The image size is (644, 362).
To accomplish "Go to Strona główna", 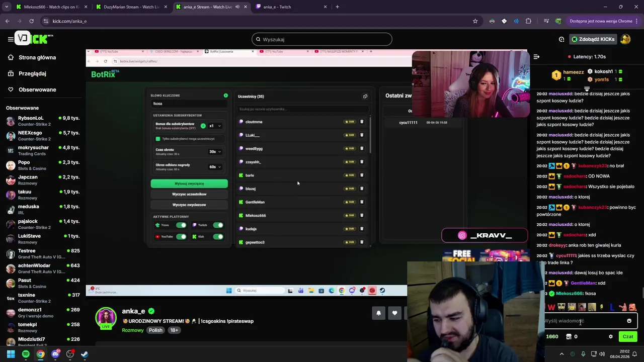I will 37,57.
